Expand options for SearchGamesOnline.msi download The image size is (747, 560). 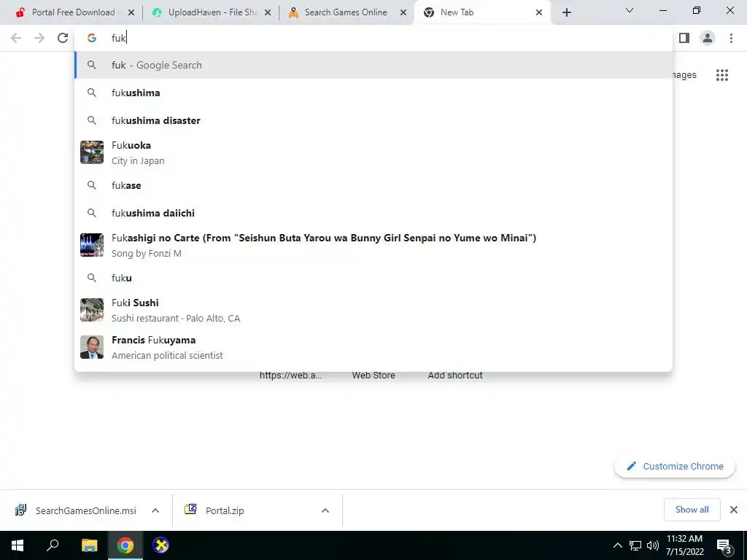click(155, 510)
